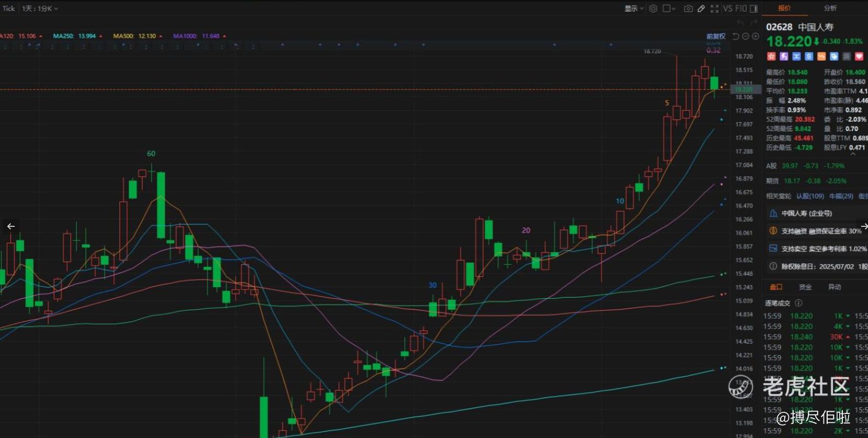Viewport: 868px width, 438px height.
Task: Select the Tick chart type
Action: point(9,8)
